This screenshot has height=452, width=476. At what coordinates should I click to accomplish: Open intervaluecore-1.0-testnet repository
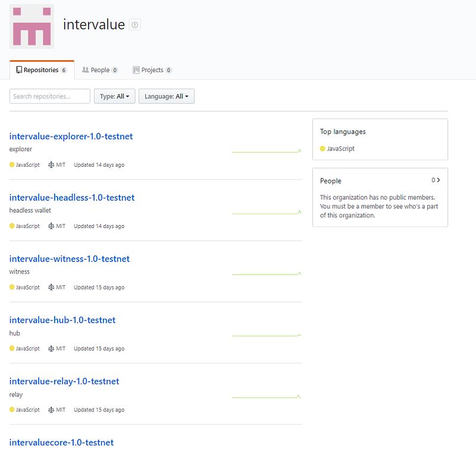[62, 442]
